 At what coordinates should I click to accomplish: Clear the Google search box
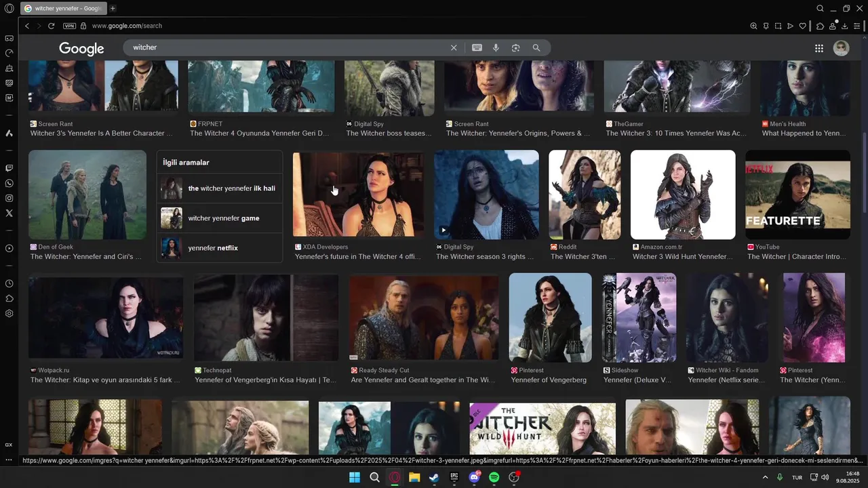(454, 47)
